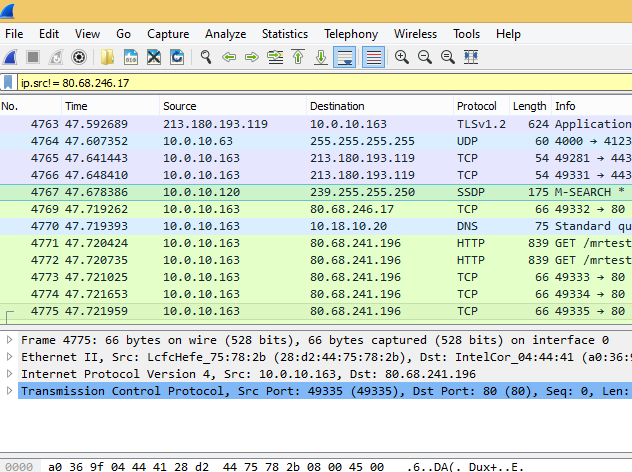
Task: Expand the Ethernet II tree row
Action: (10, 357)
